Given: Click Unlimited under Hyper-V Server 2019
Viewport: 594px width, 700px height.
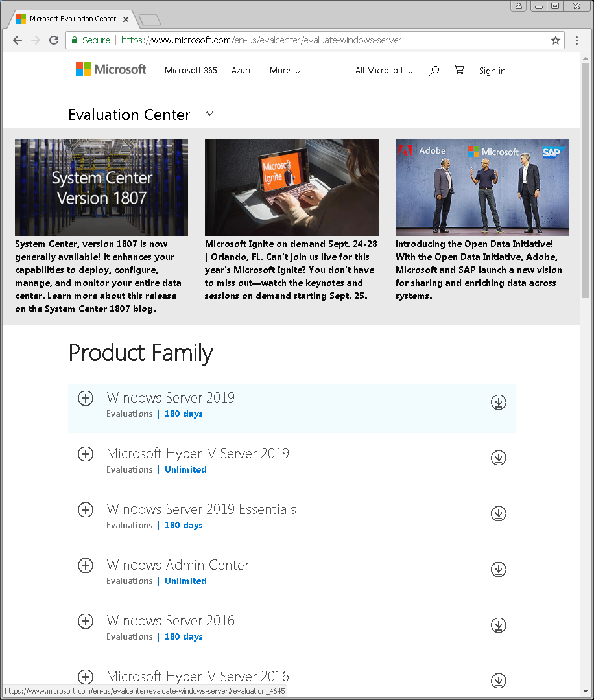Looking at the screenshot, I should point(186,470).
